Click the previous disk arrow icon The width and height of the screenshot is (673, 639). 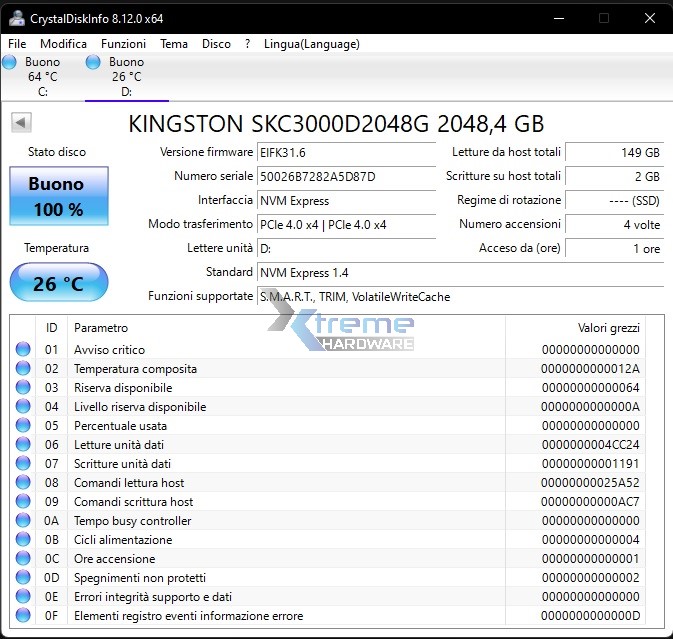click(x=22, y=122)
